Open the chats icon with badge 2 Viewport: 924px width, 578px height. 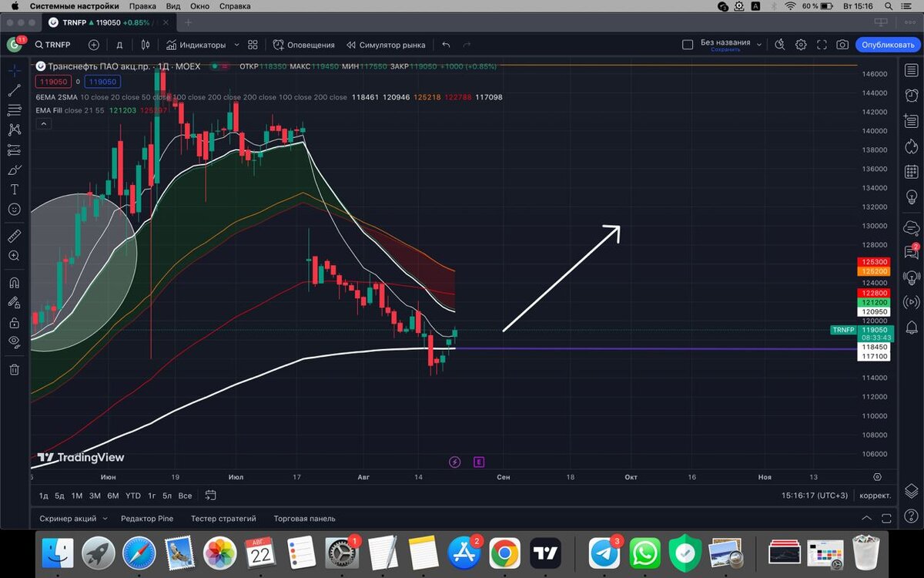click(912, 252)
